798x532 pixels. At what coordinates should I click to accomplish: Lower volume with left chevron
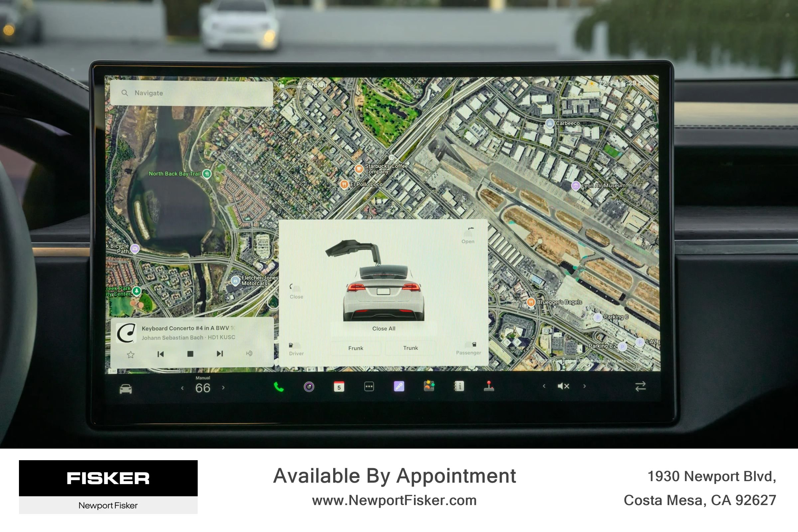pyautogui.click(x=544, y=386)
